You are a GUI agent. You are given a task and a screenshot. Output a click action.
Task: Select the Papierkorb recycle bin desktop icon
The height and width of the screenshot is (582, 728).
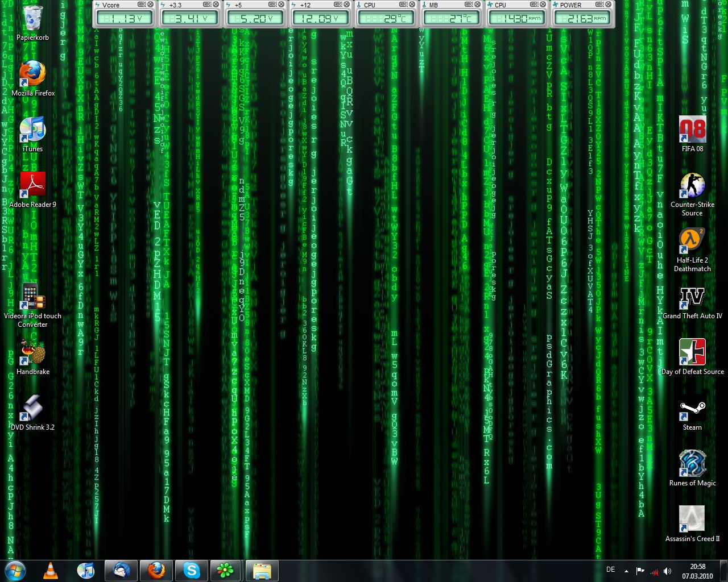click(x=32, y=23)
